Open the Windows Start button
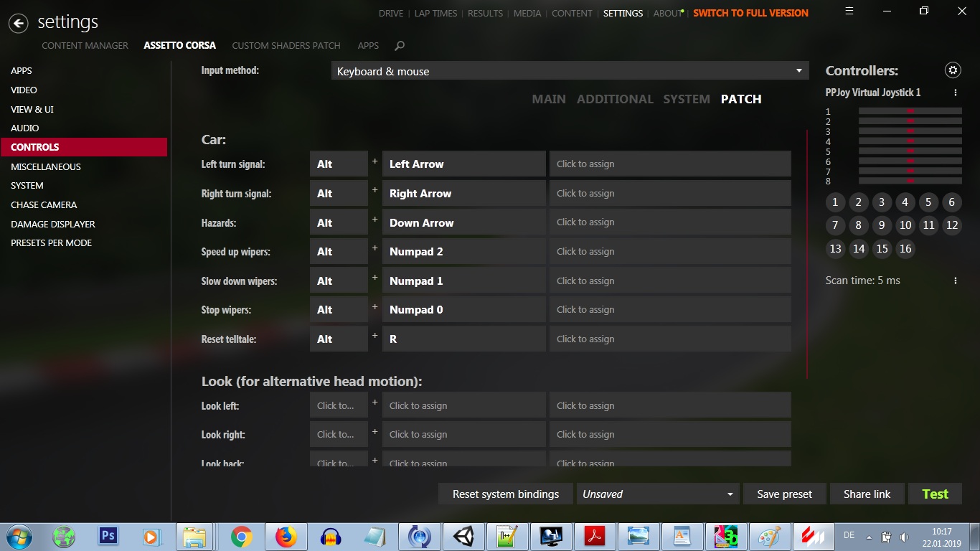 tap(19, 537)
